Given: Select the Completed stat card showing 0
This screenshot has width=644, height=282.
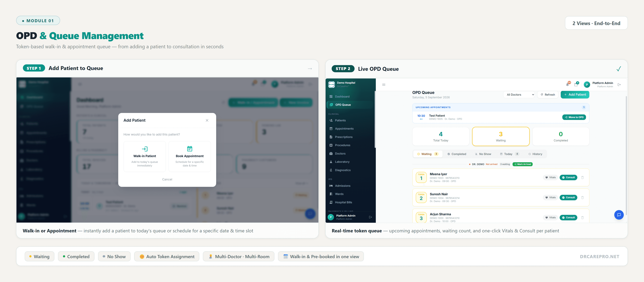Looking at the screenshot, I should pyautogui.click(x=560, y=136).
